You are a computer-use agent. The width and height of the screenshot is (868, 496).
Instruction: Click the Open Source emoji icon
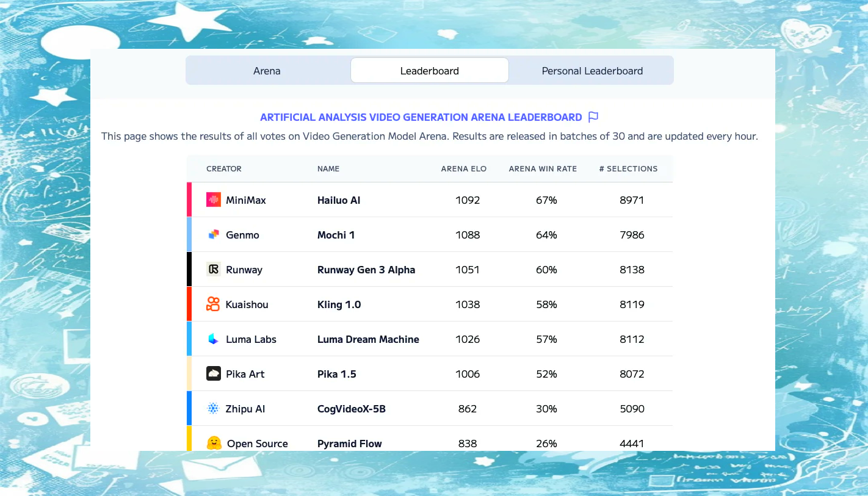point(214,443)
